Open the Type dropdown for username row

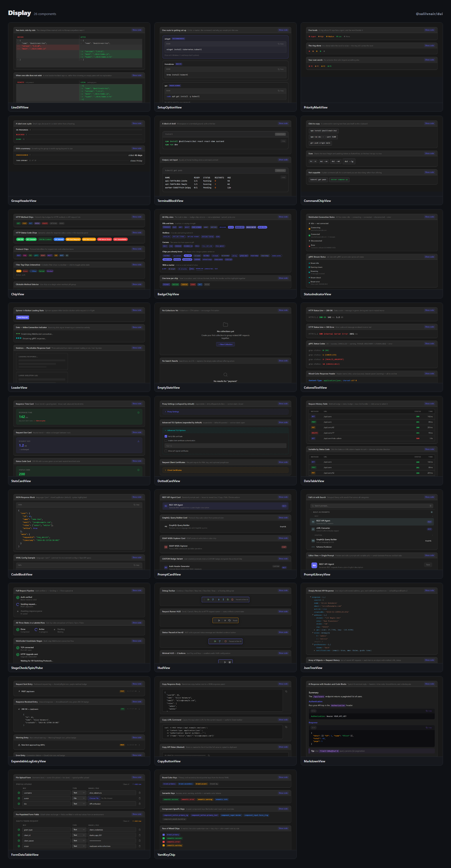tap(79, 793)
